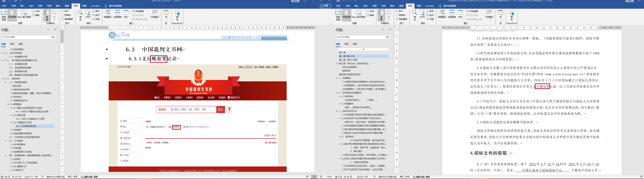Enable Gridlines checkbox in left window
Image resolution: width=644 pixels, height=179 pixels.
63,15
